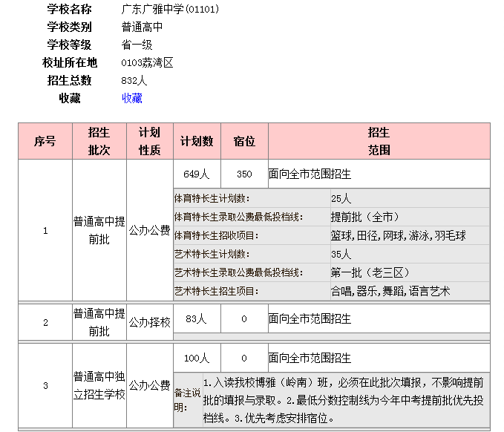Click the 序号 column header
The height and width of the screenshot is (432, 504).
[45, 141]
